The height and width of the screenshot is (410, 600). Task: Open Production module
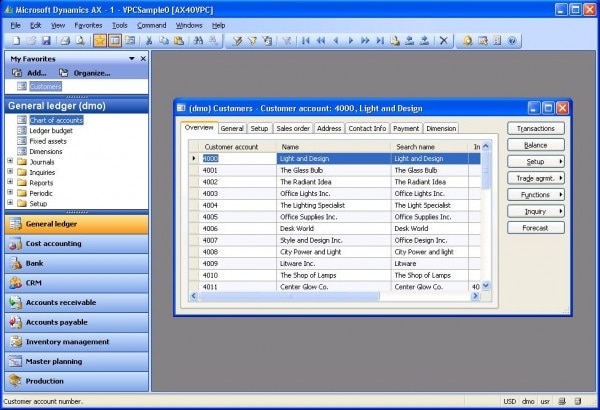77,381
